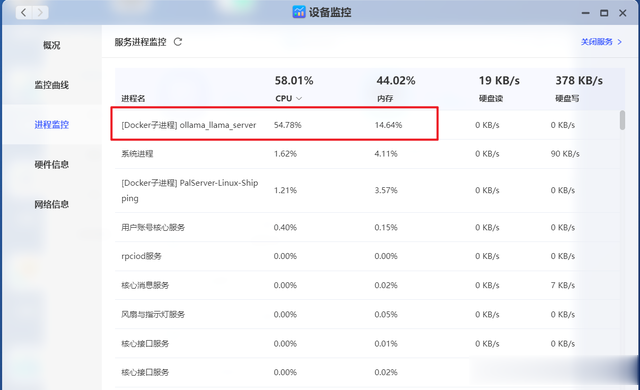Click the 设备监控 app icon in title bar
Screen dimensions: 640x390
[299, 12]
